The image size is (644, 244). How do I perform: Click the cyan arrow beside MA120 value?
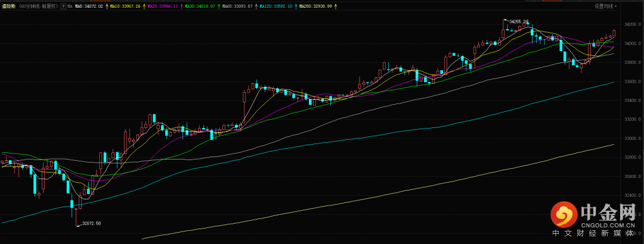click(296, 7)
